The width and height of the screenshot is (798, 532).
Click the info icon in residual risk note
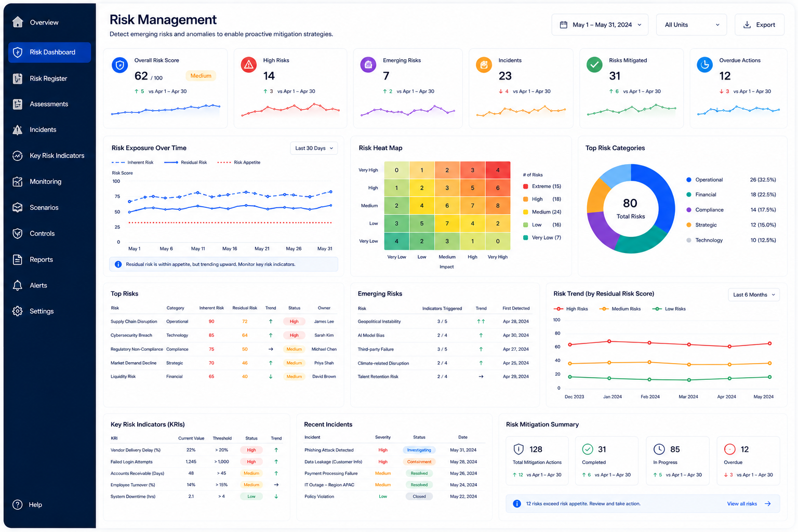(x=118, y=264)
